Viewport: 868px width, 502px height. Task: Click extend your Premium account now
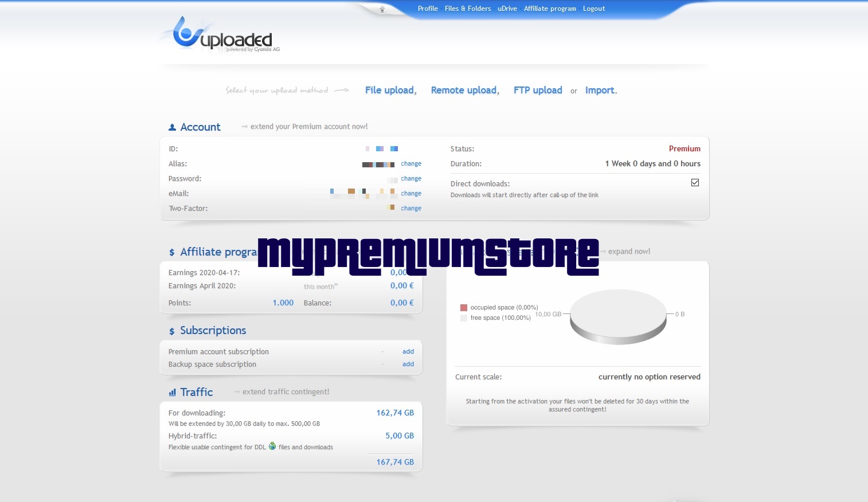point(309,127)
